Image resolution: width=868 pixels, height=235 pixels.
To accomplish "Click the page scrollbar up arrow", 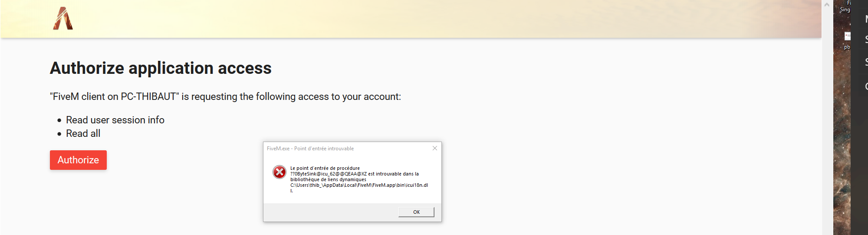I will (x=827, y=4).
